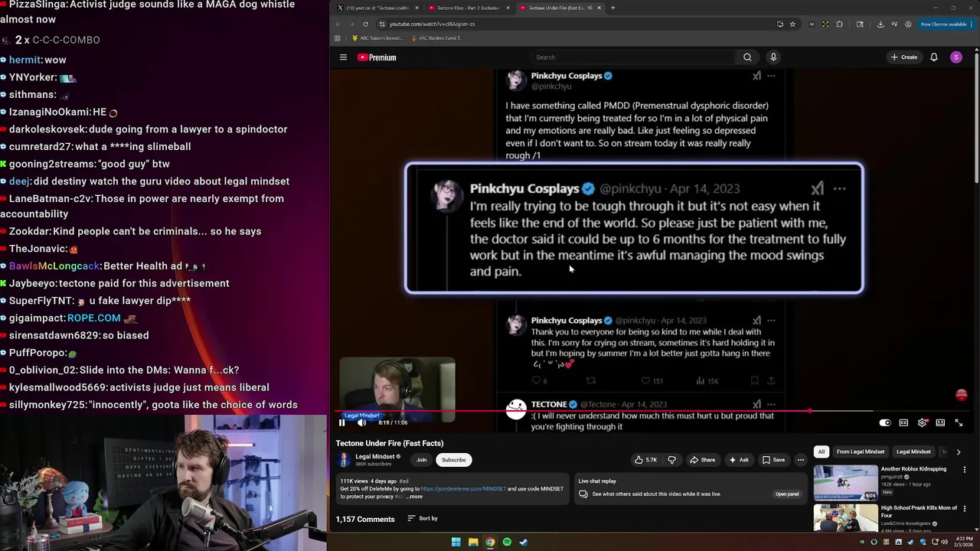Click the New Chrome available update button
This screenshot has width=980, height=551.
click(x=946, y=24)
